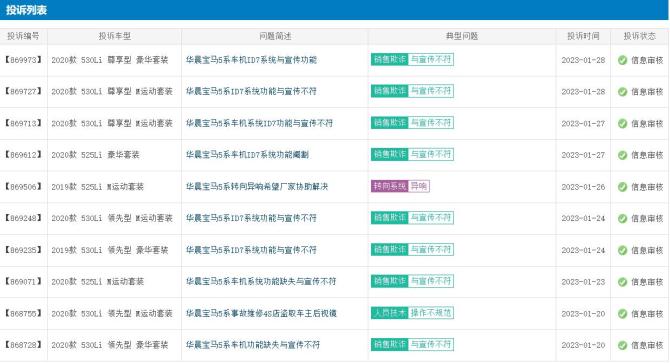Click green check icon for complaint 869713
The height and width of the screenshot is (363, 670).
(623, 123)
